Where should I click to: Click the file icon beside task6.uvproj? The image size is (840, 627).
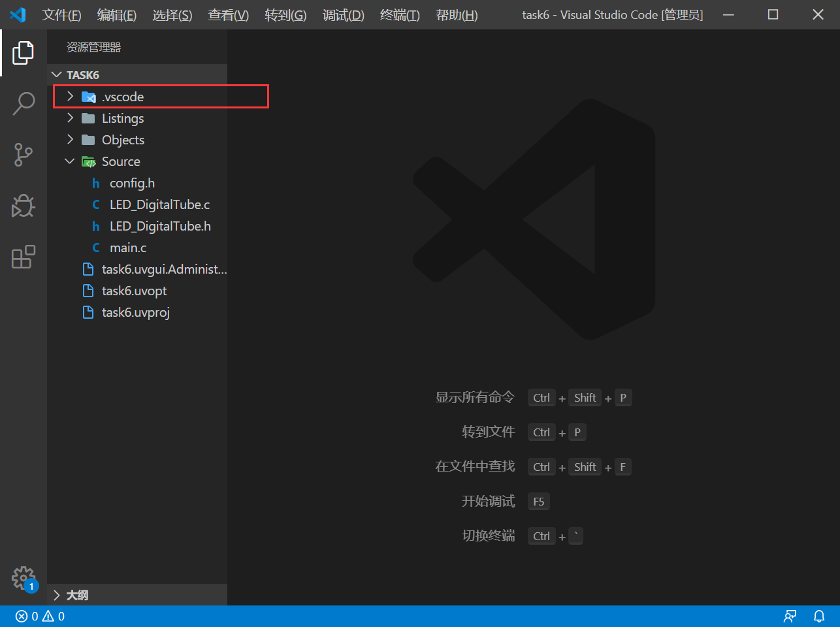88,312
